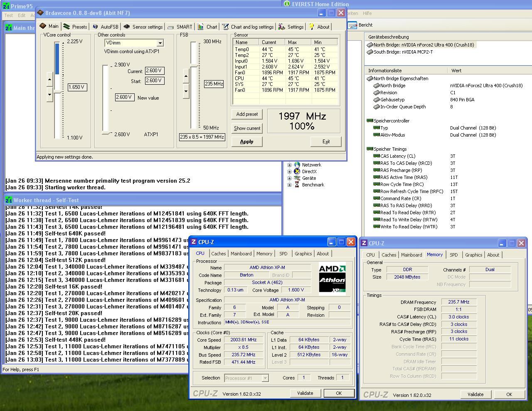Select the Input1 sensor row

click(285, 67)
